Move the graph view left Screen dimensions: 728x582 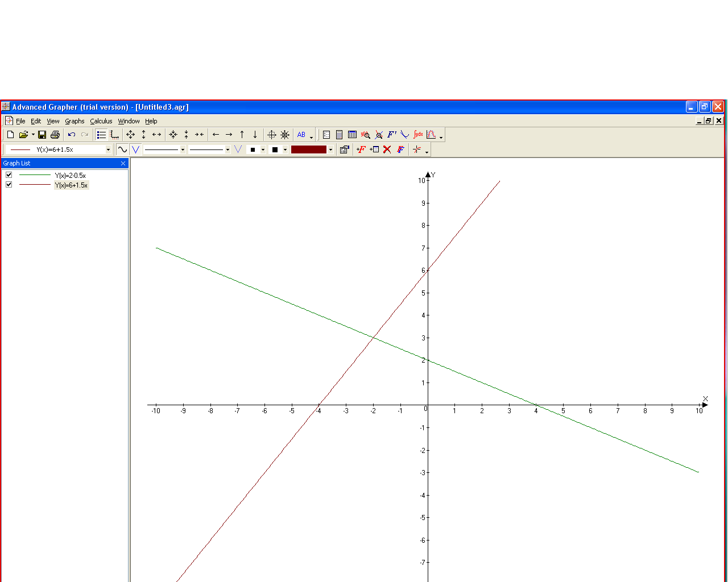[x=216, y=135]
